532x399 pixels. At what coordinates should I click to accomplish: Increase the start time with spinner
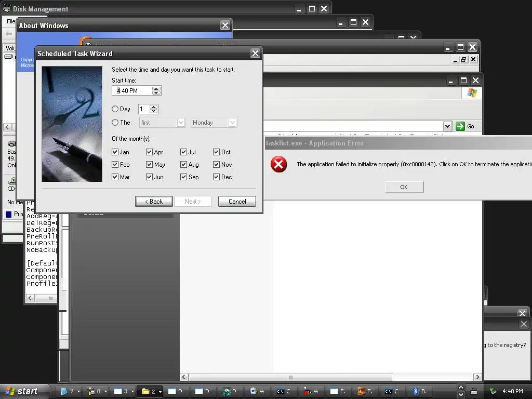156,88
